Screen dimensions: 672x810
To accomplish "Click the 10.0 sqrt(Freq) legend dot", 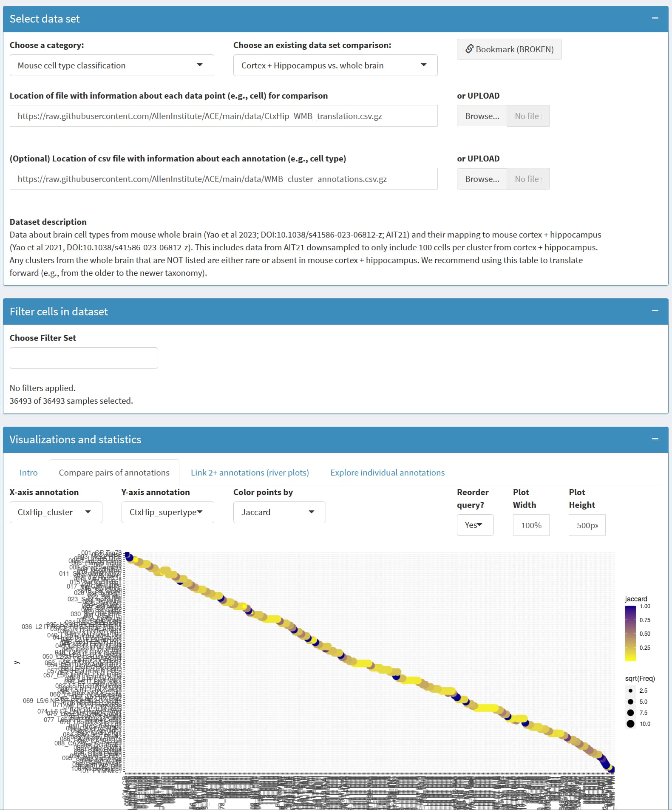I will coord(630,724).
